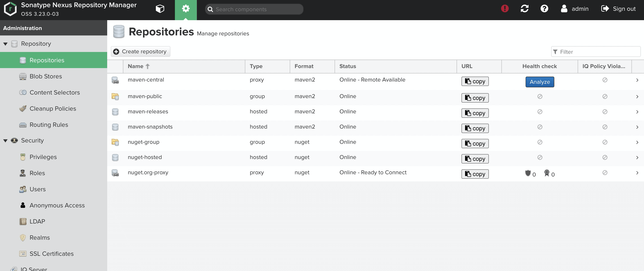The image size is (644, 271).
Task: Click Analyze for maven-central
Action: pyautogui.click(x=540, y=82)
